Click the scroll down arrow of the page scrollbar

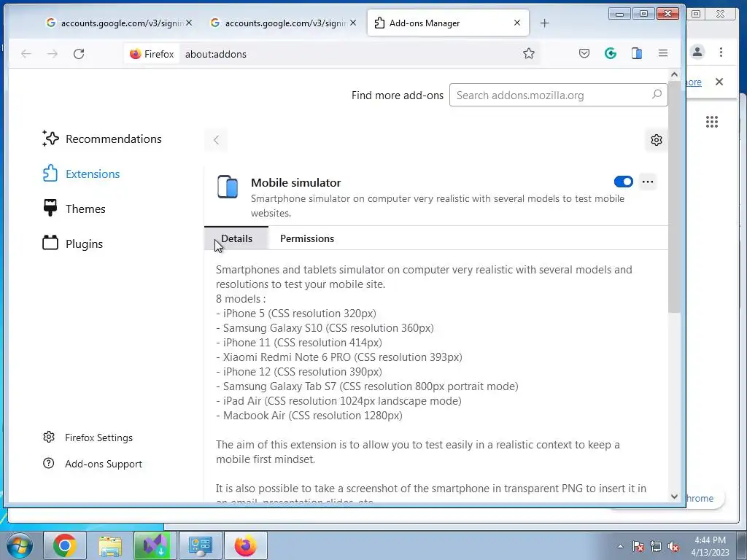point(673,496)
